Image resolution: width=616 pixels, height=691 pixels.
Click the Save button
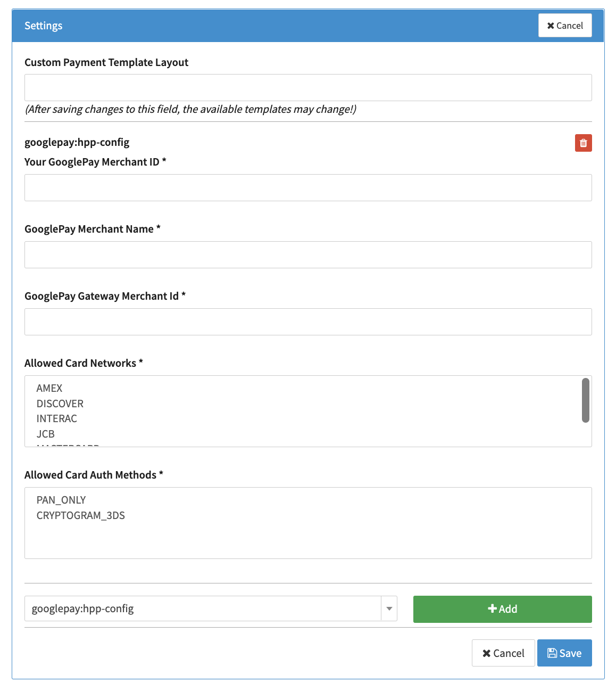[564, 653]
